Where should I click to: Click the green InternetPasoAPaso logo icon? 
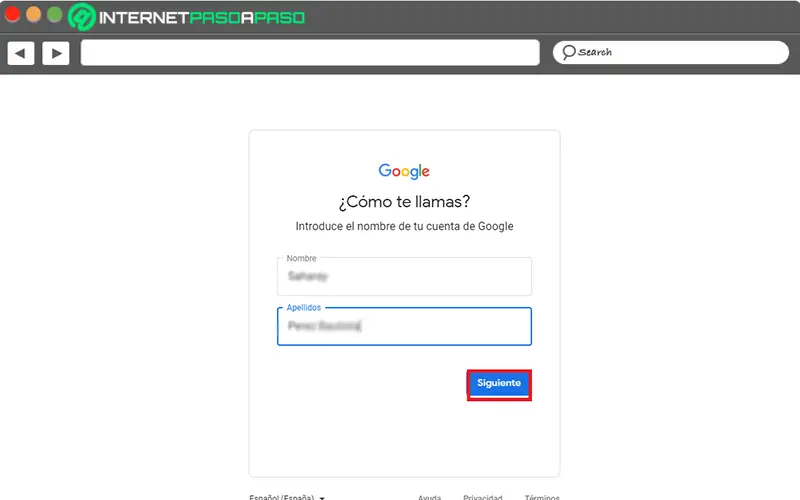click(x=82, y=17)
